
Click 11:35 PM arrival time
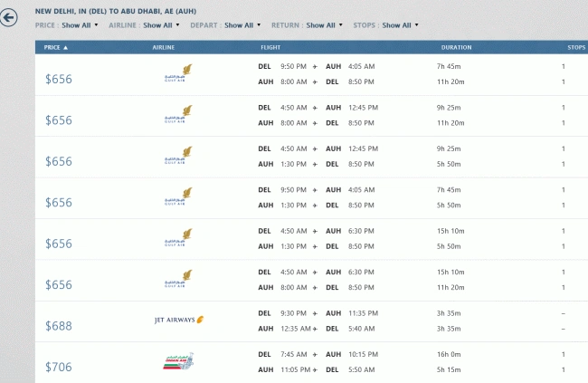click(x=363, y=313)
